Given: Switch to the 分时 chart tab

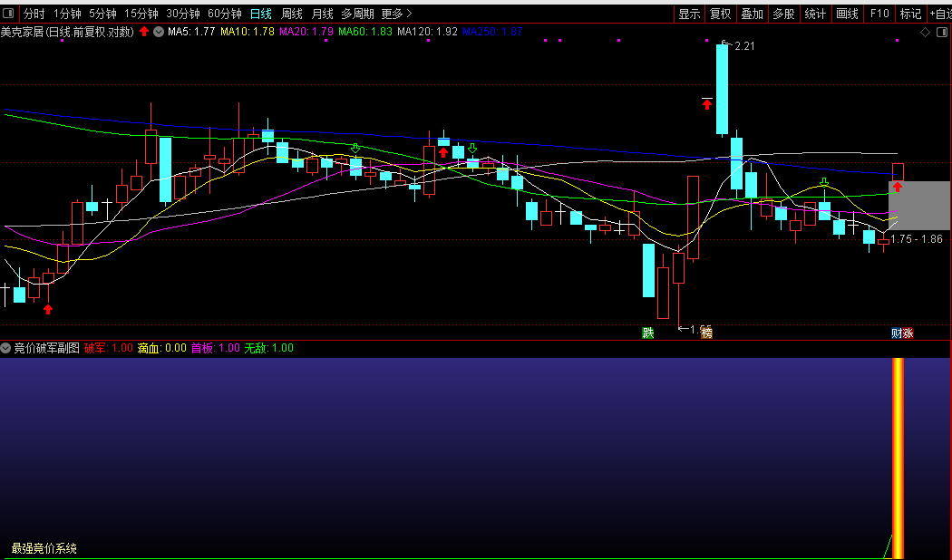Looking at the screenshot, I should tap(34, 14).
